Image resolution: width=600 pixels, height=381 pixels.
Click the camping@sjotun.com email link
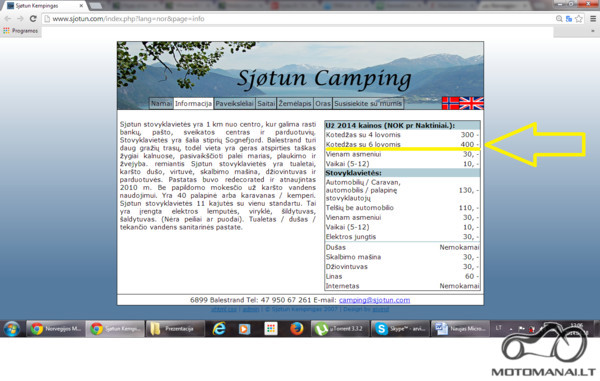[374, 300]
